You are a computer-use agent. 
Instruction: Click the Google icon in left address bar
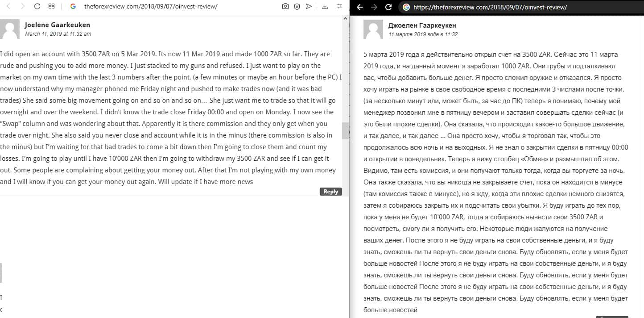tap(74, 7)
